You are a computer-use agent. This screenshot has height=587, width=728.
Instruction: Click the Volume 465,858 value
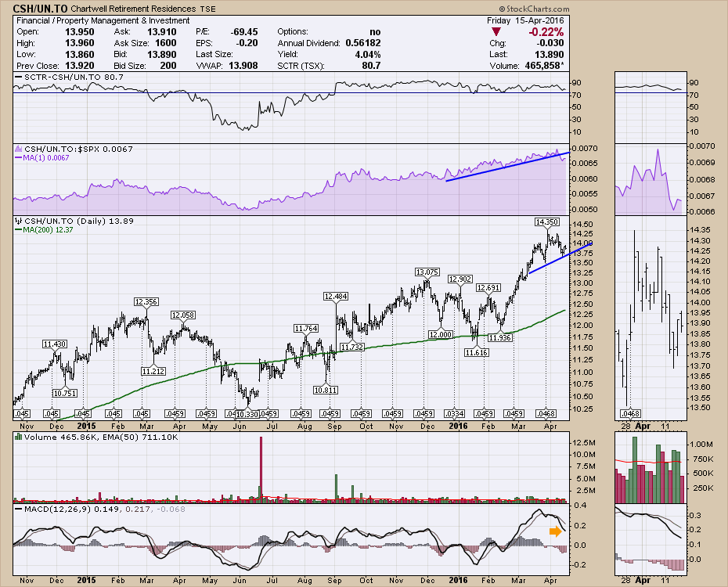(544, 66)
